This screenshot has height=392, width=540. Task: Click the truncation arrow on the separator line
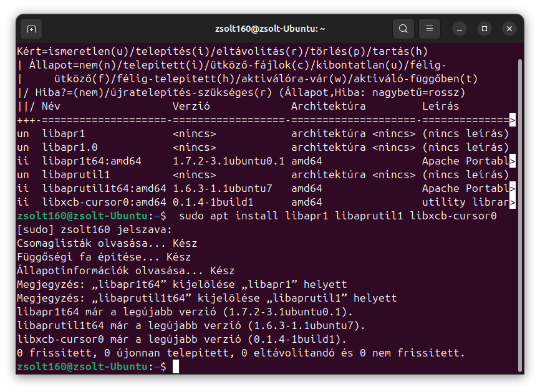pos(513,120)
